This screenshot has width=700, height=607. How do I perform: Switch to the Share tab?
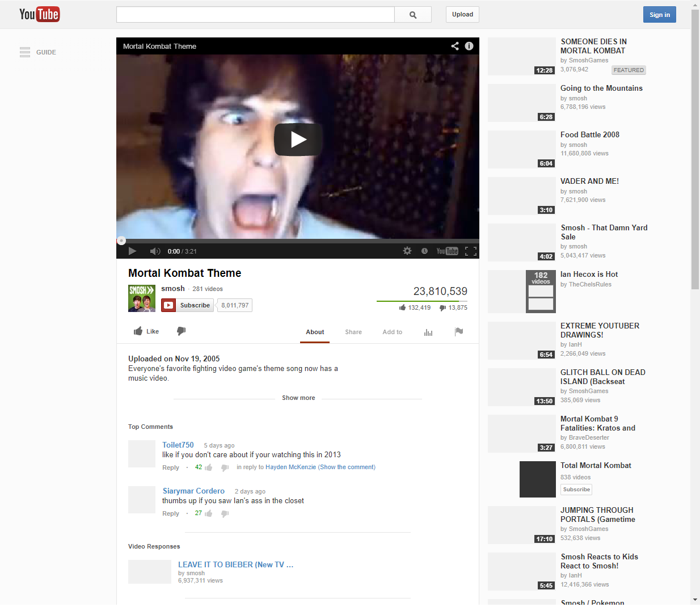click(x=353, y=332)
